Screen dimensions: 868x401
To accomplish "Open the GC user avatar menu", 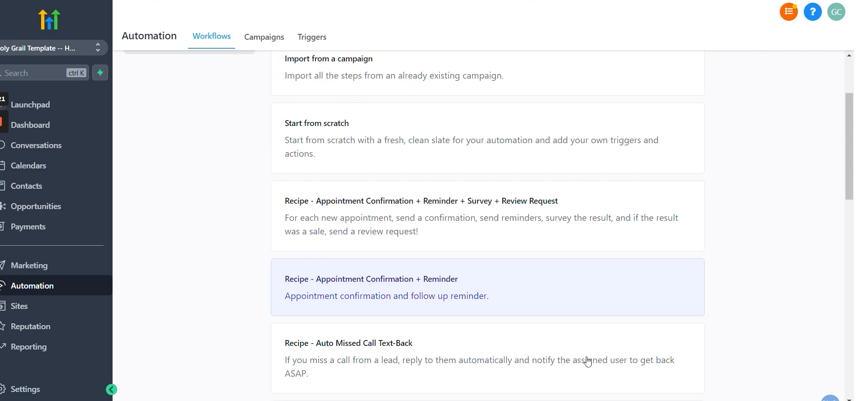I will 836,12.
